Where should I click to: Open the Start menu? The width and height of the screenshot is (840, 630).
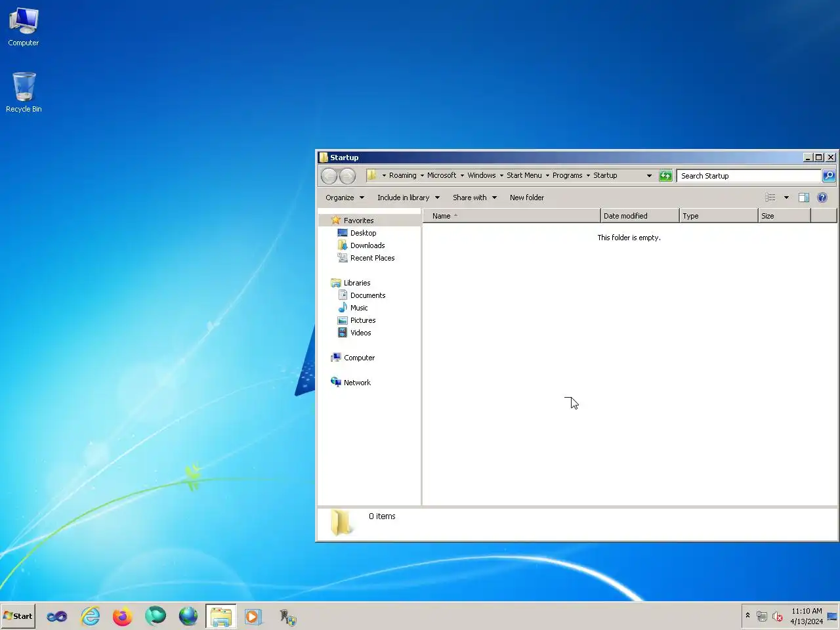tap(18, 616)
